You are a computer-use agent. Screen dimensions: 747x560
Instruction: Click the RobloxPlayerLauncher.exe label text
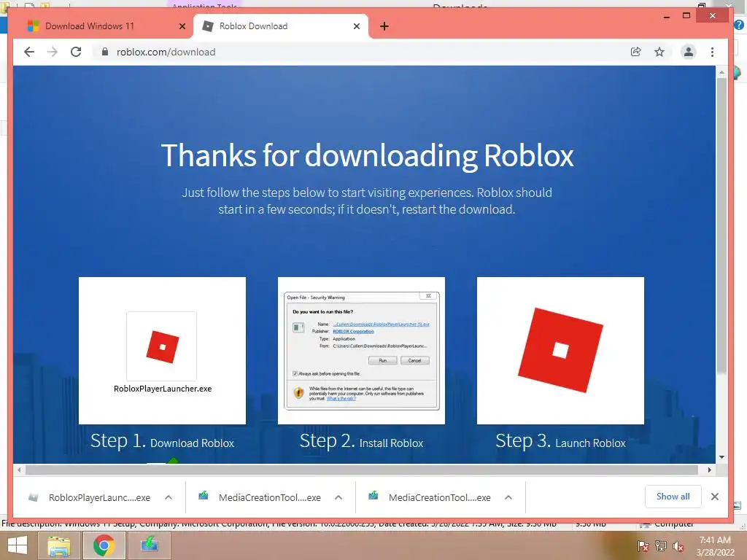pos(163,389)
